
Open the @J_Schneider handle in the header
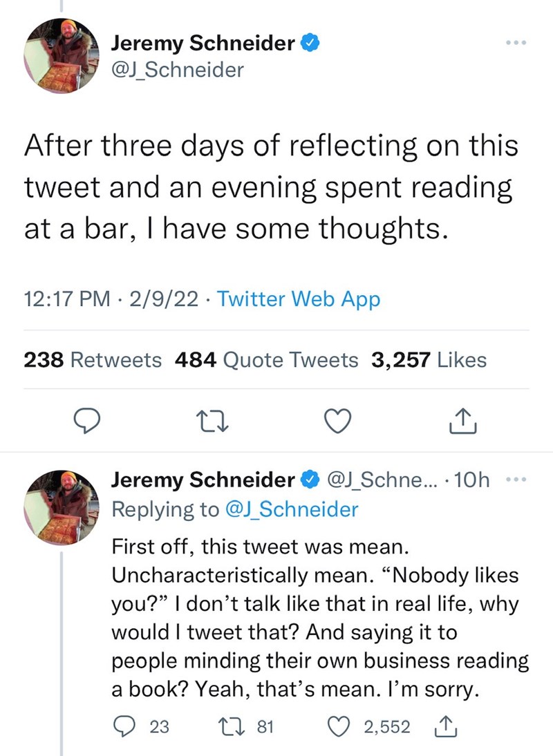178,69
